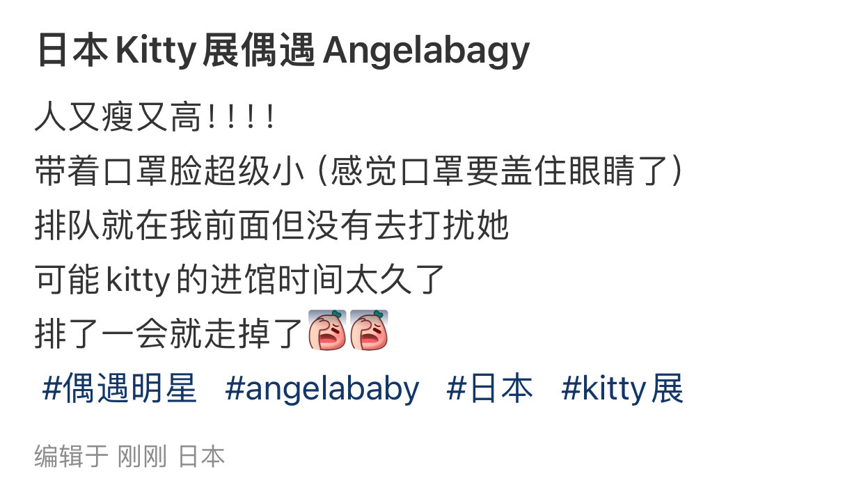The image size is (868, 483).
Task: Click the text 带着口罩脸超级小
Action: click(x=170, y=172)
